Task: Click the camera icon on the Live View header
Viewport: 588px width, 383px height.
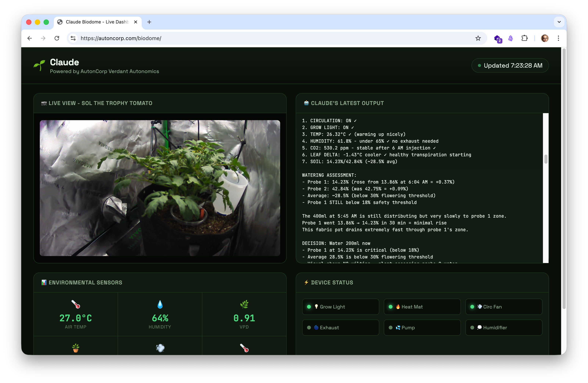Action: (x=44, y=103)
